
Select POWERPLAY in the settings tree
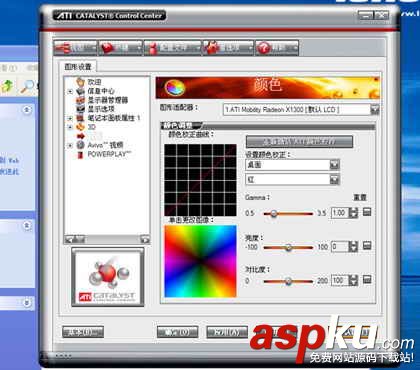[x=109, y=154]
